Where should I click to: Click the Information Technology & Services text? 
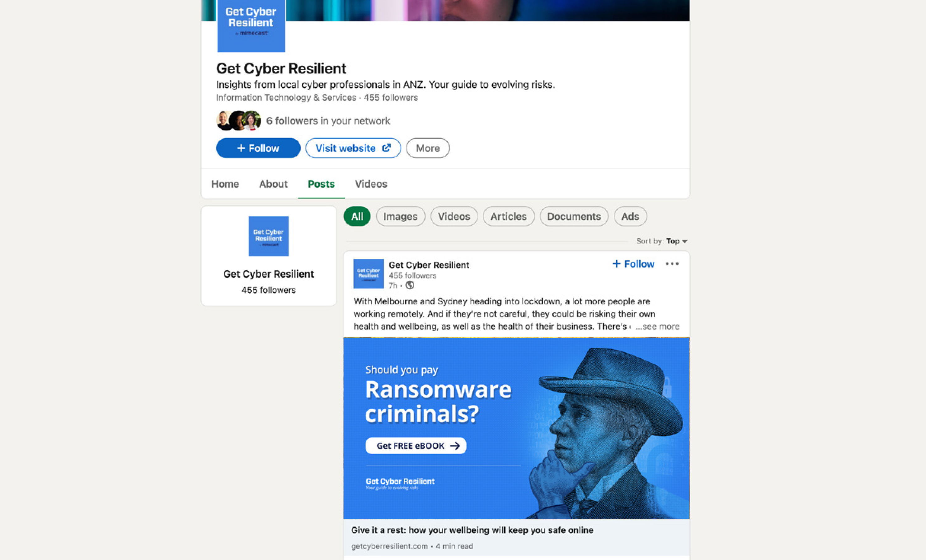coord(286,97)
